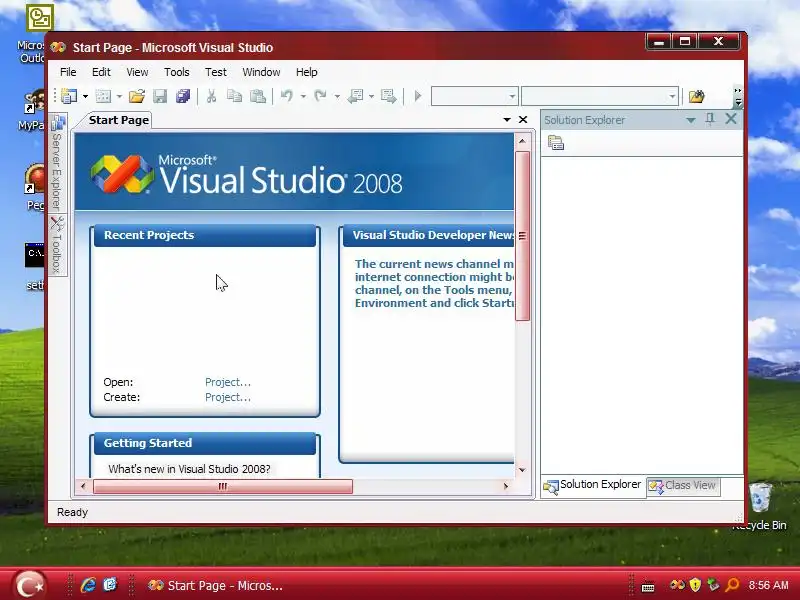
Task: Click the Getting Started header
Action: click(x=205, y=443)
